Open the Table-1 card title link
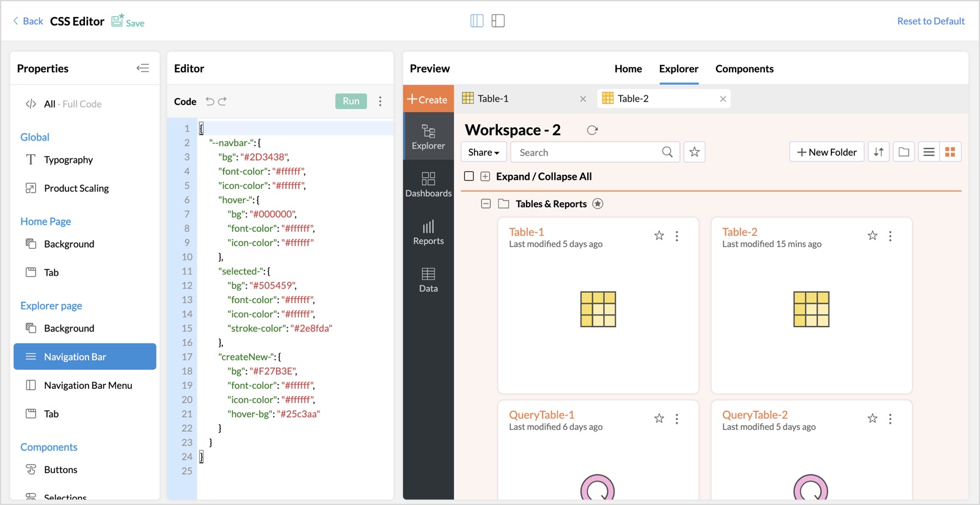The image size is (980, 505). point(526,232)
